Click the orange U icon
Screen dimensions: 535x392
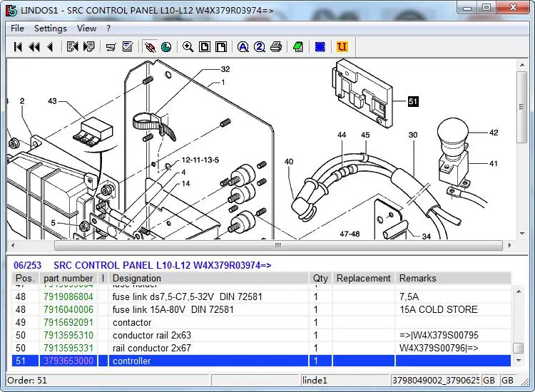click(x=342, y=47)
